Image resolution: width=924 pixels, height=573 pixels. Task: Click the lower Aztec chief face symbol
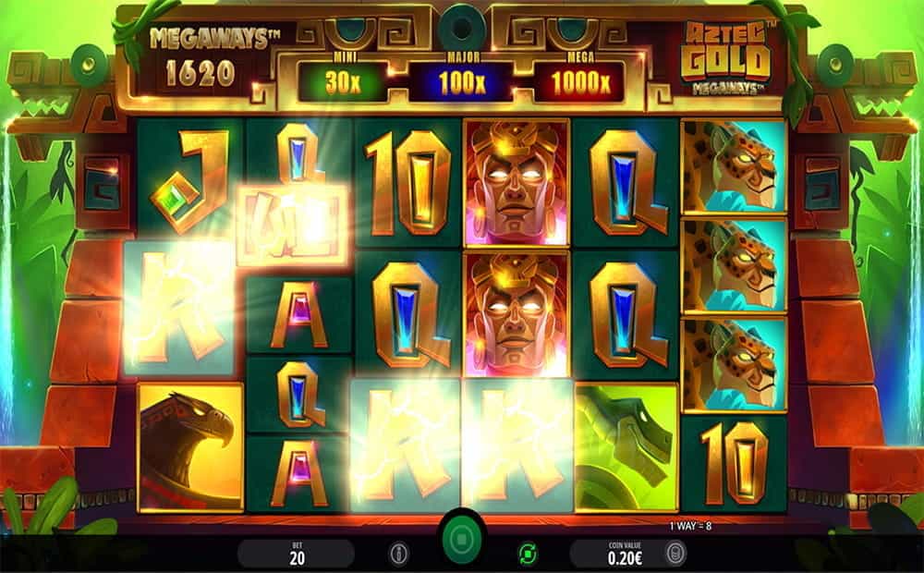(x=517, y=313)
